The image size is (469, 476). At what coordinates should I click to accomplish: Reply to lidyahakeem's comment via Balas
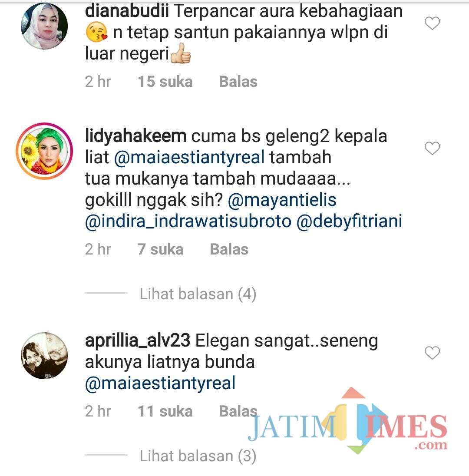click(229, 249)
